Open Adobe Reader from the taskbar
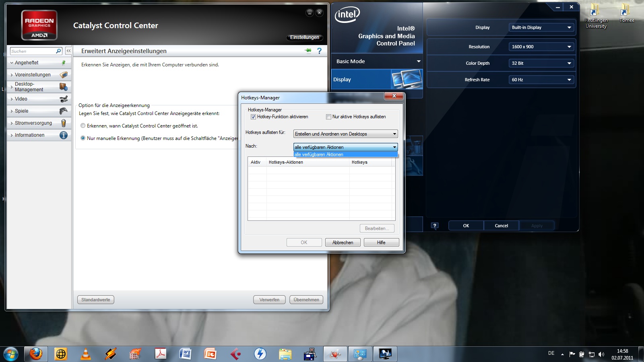This screenshot has height=362, width=644. (161, 354)
